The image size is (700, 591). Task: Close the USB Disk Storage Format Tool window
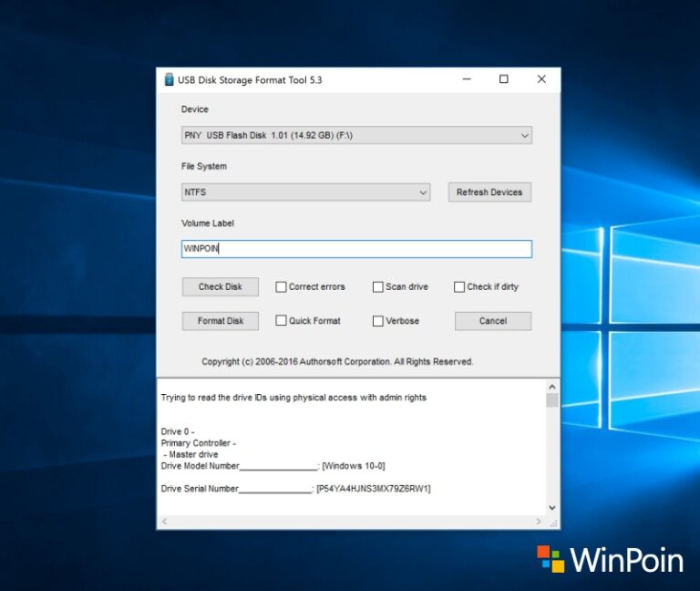click(541, 79)
